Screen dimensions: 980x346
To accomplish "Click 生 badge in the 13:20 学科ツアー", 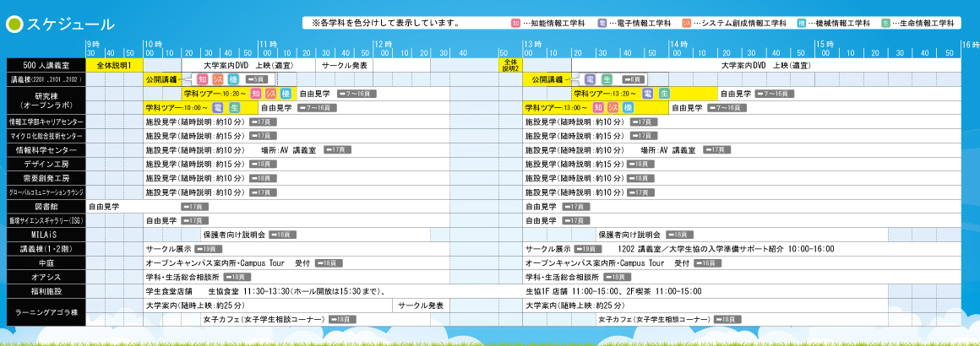I will (x=664, y=94).
